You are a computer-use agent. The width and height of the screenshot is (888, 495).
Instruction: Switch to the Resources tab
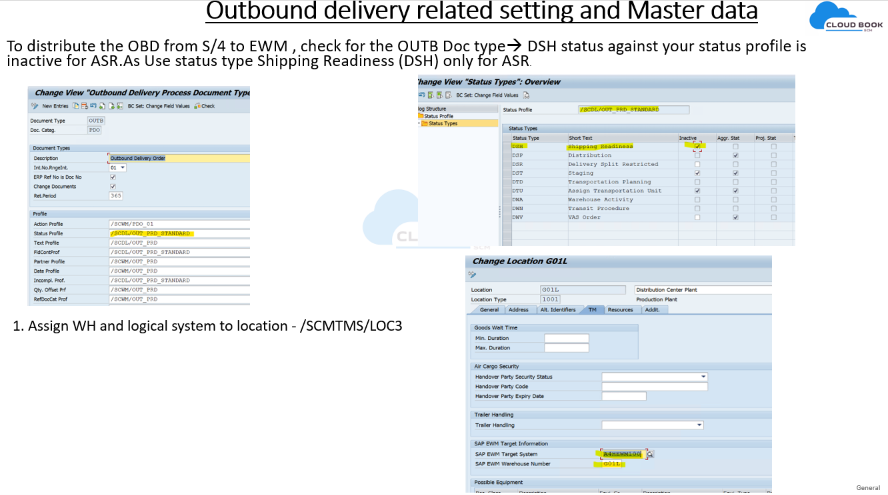click(x=621, y=310)
